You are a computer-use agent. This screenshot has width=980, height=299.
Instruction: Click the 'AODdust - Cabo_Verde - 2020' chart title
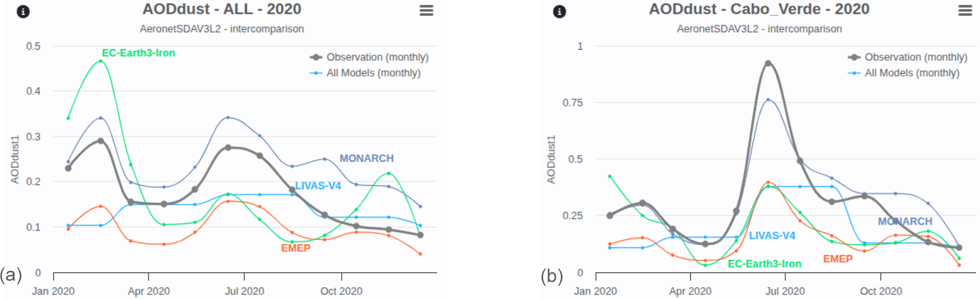point(759,9)
